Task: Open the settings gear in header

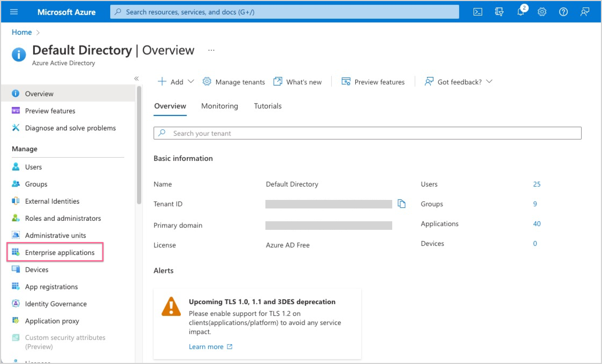Action: pyautogui.click(x=542, y=12)
